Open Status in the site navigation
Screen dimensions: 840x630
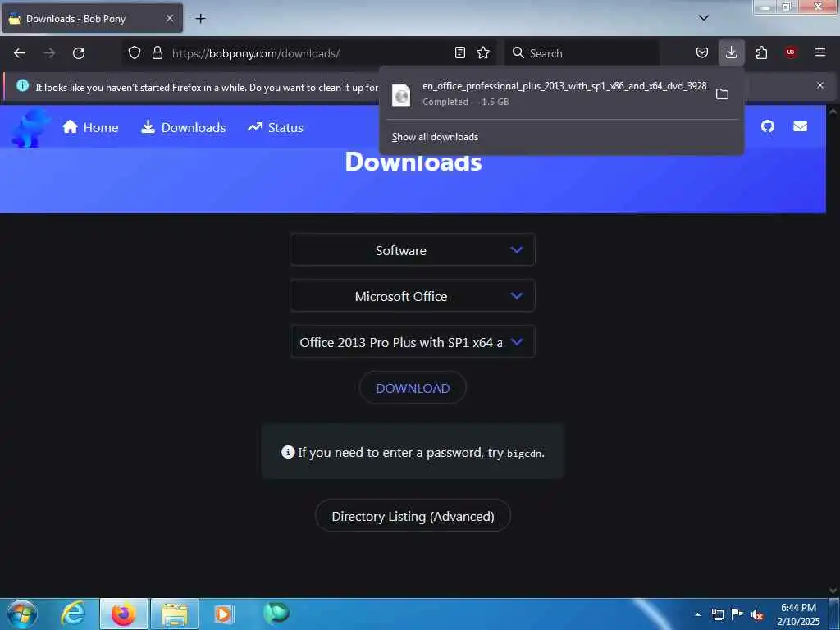coord(276,127)
